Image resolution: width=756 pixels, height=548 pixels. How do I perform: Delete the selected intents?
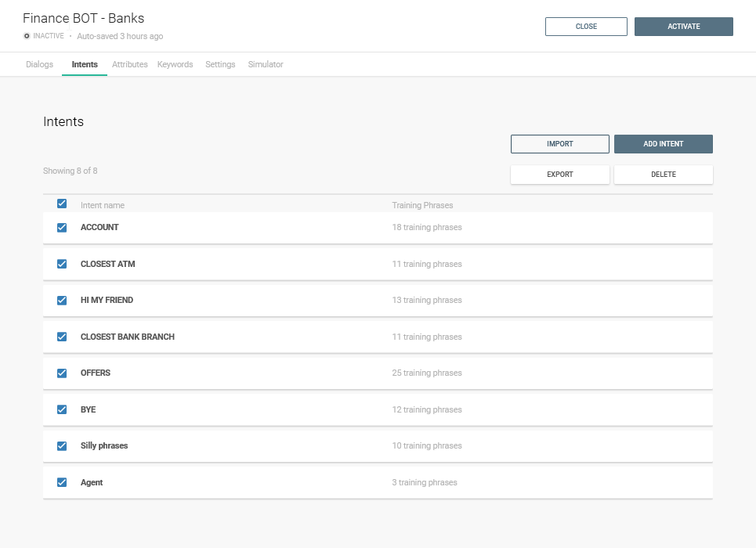pos(663,175)
